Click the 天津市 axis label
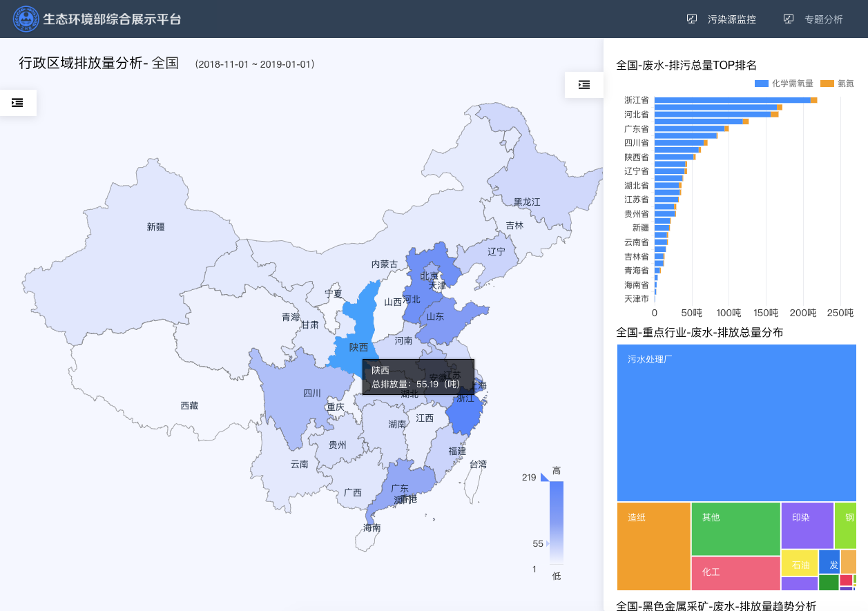Image resolution: width=868 pixels, height=611 pixels. pos(636,299)
